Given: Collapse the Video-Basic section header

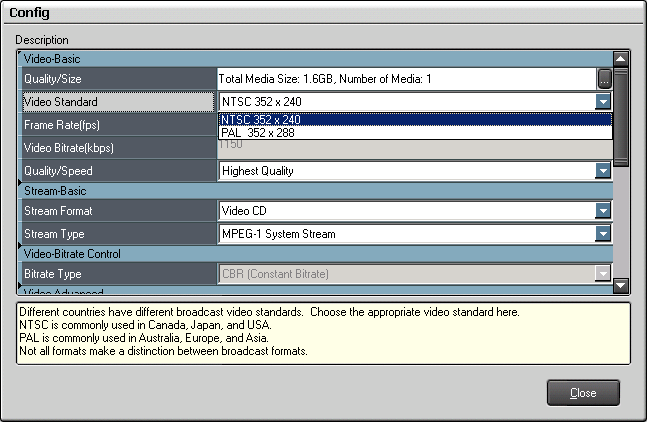Looking at the screenshot, I should coord(60,59).
